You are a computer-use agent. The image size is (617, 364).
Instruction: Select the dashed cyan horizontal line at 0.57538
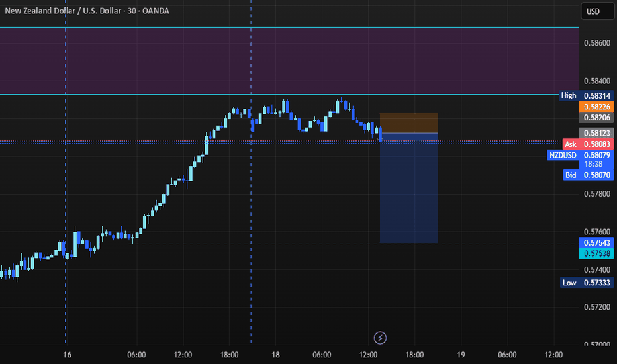(x=354, y=244)
